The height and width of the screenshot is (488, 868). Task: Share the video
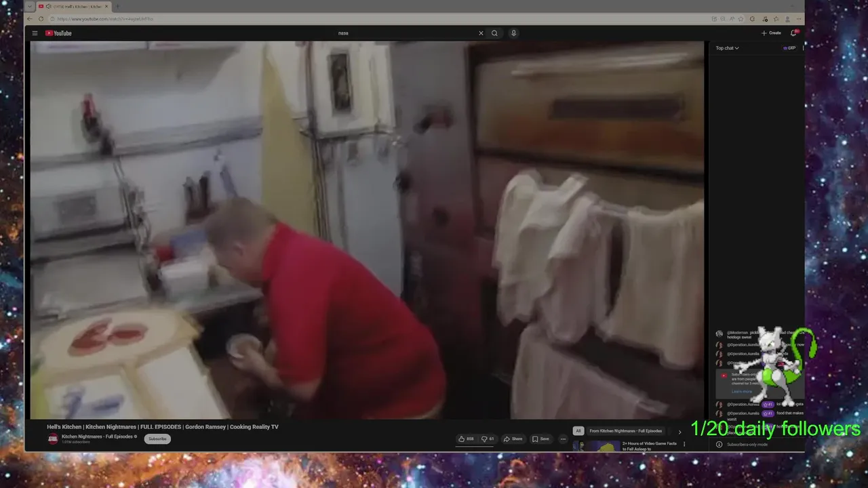point(513,439)
